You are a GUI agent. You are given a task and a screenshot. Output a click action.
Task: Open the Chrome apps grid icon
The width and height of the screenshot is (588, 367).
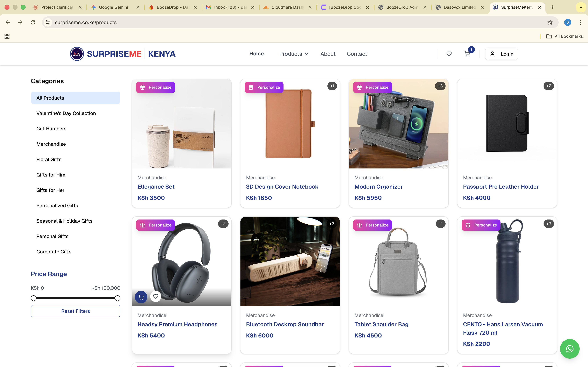(7, 36)
